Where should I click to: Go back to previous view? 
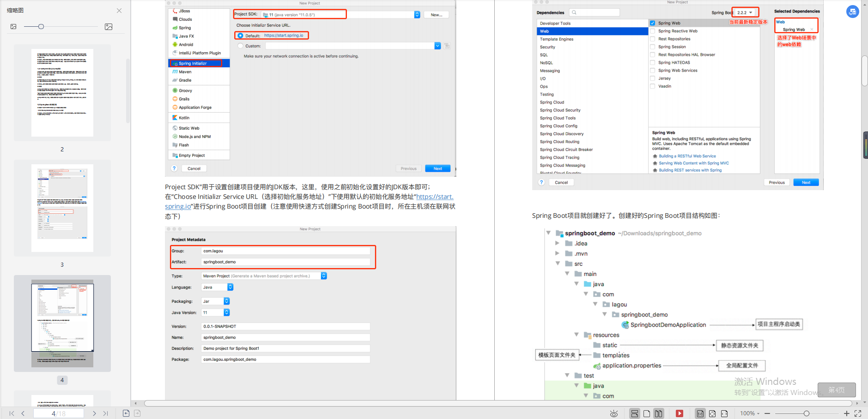pyautogui.click(x=126, y=413)
